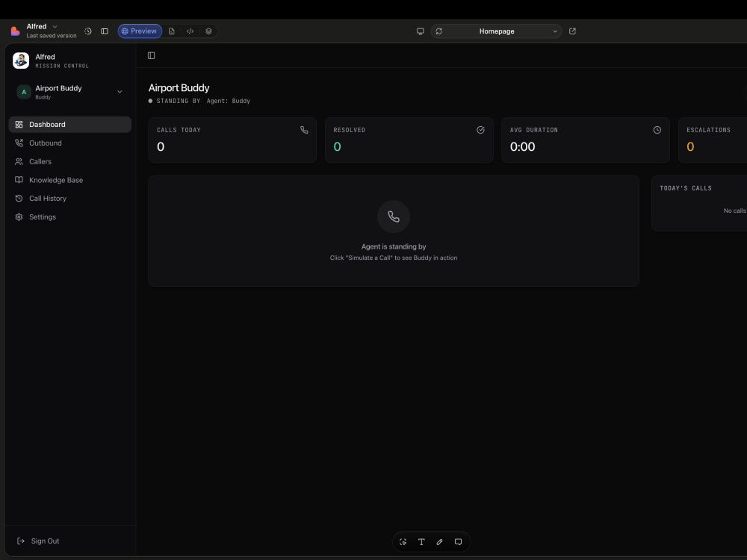
Task: Click the Lovable heart logo icon
Action: pyautogui.click(x=15, y=31)
